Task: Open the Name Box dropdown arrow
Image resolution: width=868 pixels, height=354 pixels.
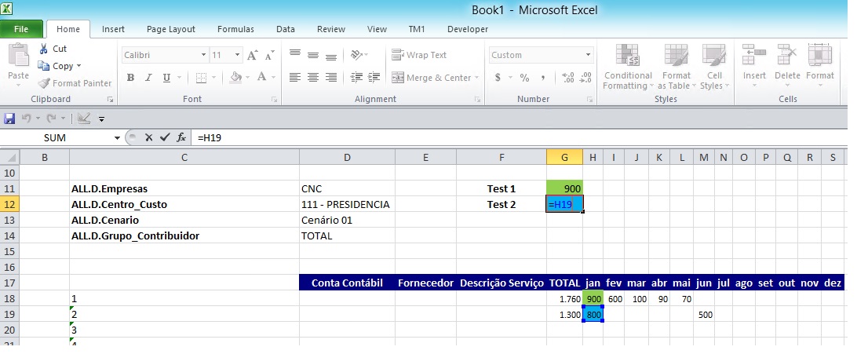Action: pos(118,138)
